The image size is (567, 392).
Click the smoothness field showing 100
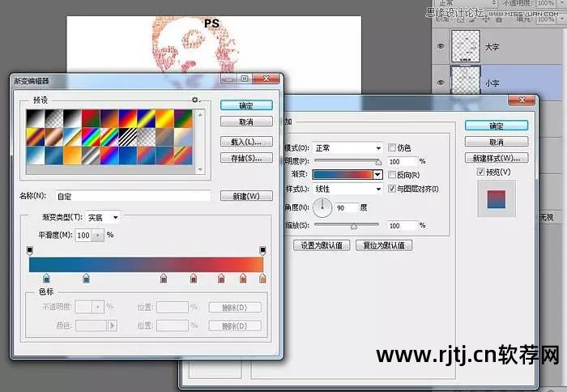coord(84,236)
